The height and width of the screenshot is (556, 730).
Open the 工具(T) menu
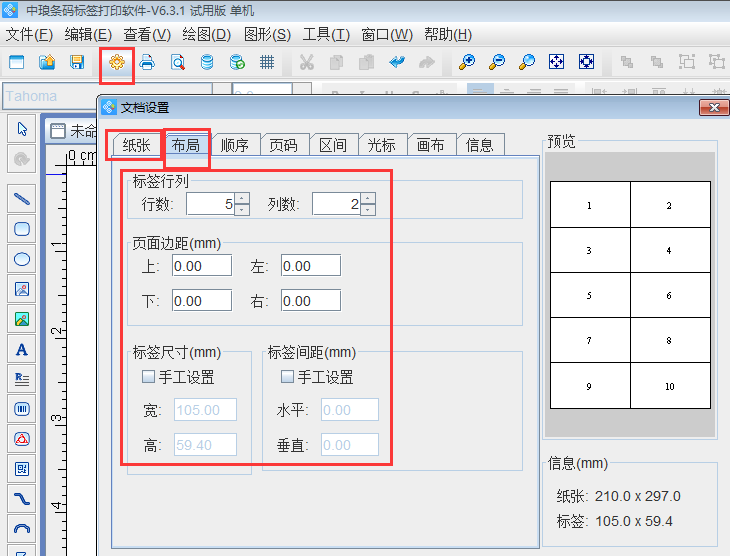coord(326,34)
